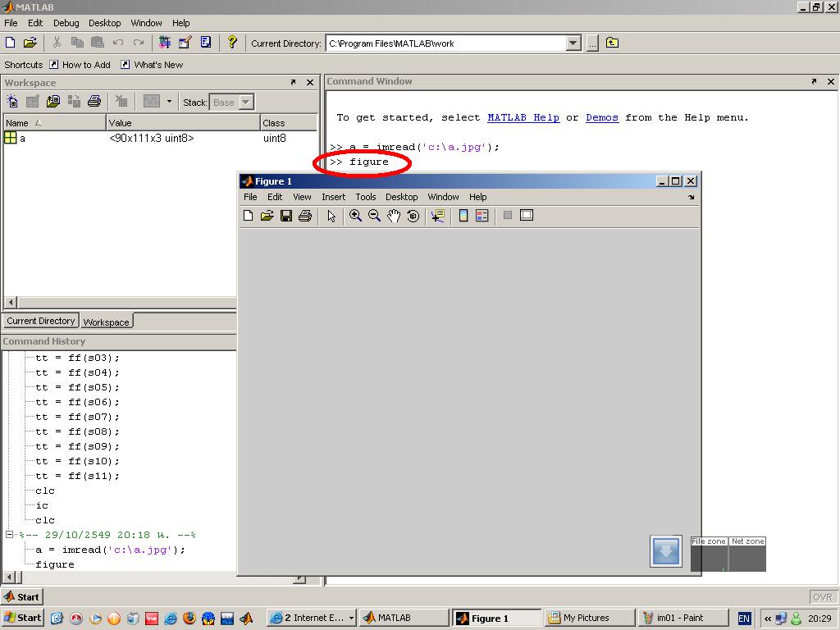Screen dimensions: 840x630
Task: Click the browse for folder '...' button
Action: pyautogui.click(x=592, y=43)
